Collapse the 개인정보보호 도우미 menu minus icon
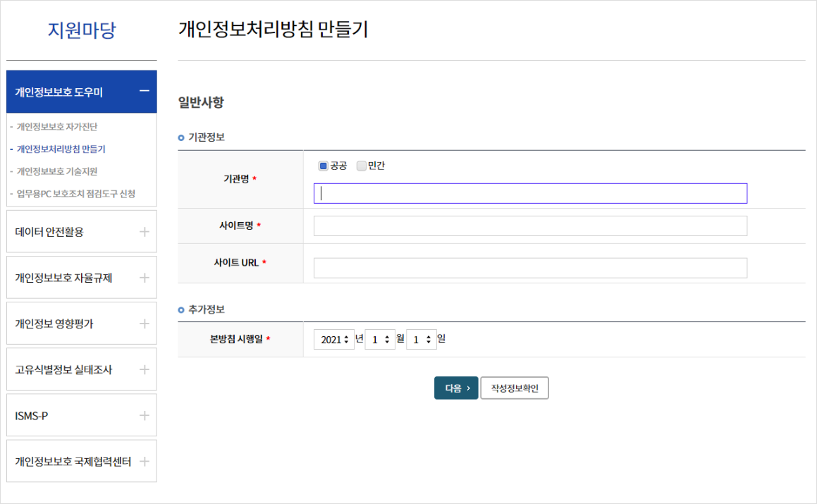 144,91
